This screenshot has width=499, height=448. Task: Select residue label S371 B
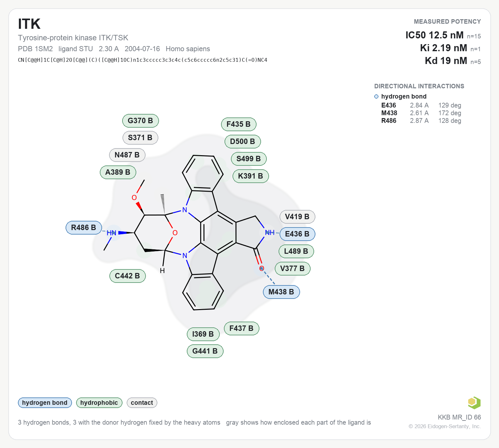[x=140, y=138]
